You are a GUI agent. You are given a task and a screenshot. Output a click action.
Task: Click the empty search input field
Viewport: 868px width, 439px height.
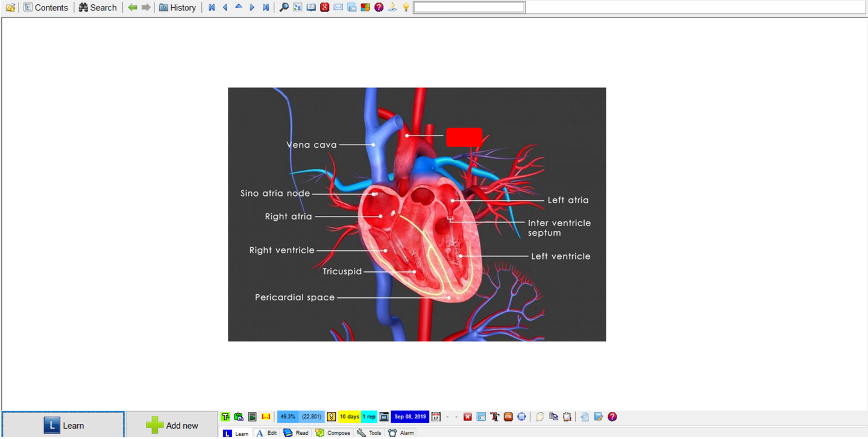click(469, 8)
